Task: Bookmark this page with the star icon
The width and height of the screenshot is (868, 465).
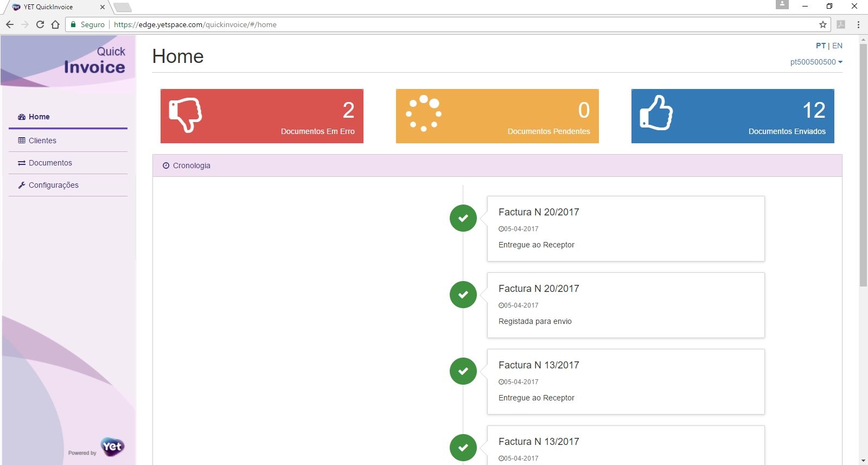Action: click(x=822, y=24)
